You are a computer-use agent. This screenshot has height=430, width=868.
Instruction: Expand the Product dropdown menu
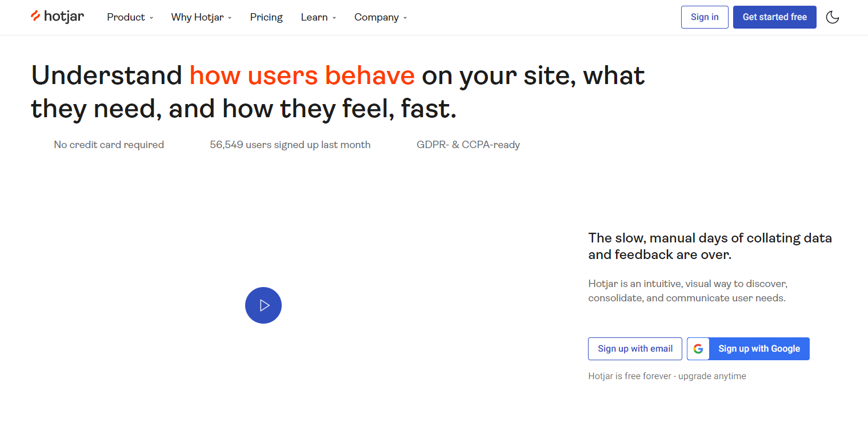coord(130,17)
